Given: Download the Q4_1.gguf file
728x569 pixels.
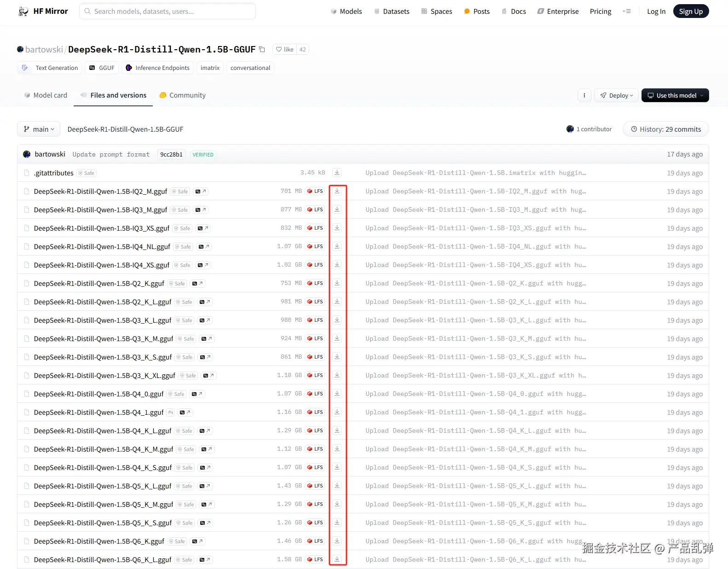Looking at the screenshot, I should [x=337, y=412].
